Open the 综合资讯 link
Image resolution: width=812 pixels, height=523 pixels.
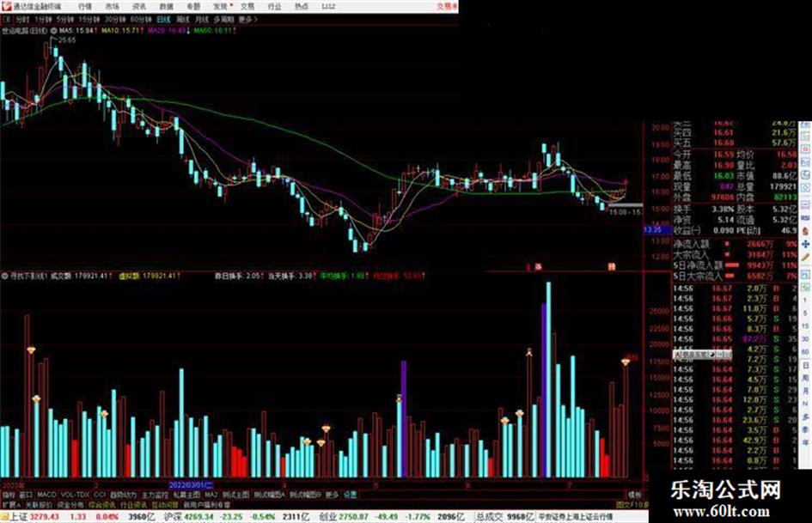[101, 504]
